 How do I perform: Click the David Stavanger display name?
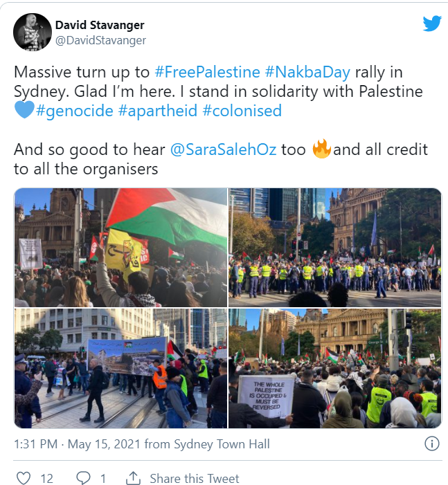(100, 25)
